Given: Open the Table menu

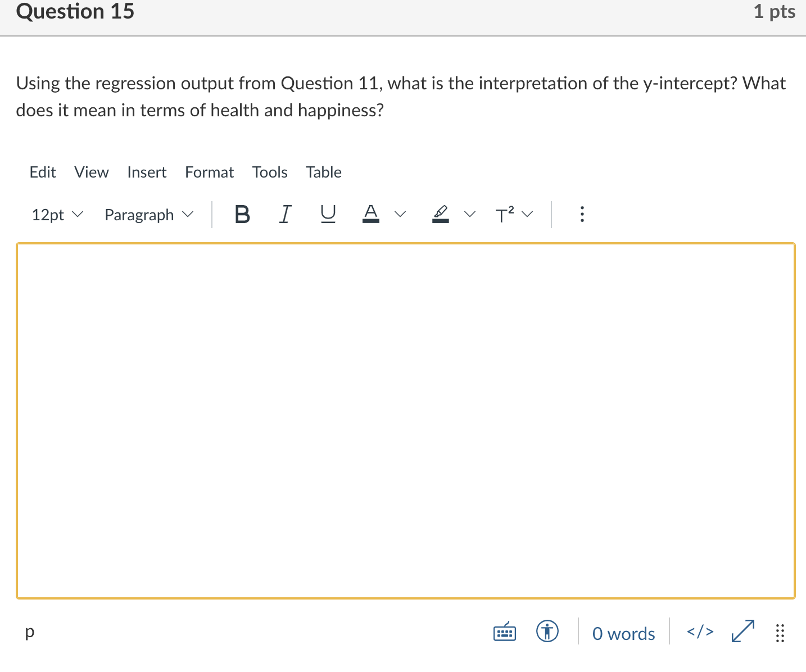Looking at the screenshot, I should click(323, 172).
